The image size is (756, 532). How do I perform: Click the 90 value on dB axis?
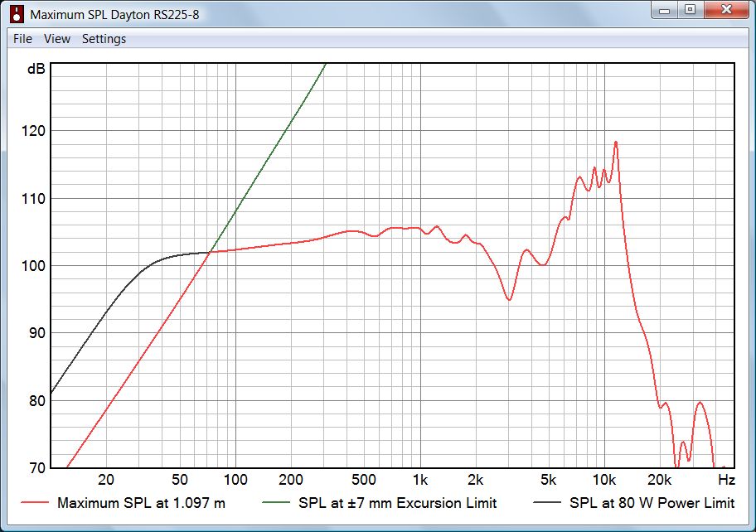click(x=36, y=333)
